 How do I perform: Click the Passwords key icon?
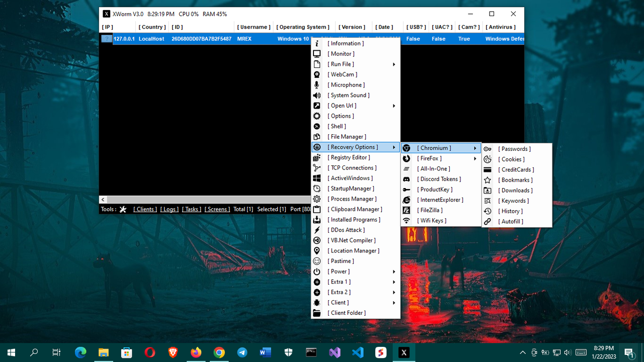(487, 149)
